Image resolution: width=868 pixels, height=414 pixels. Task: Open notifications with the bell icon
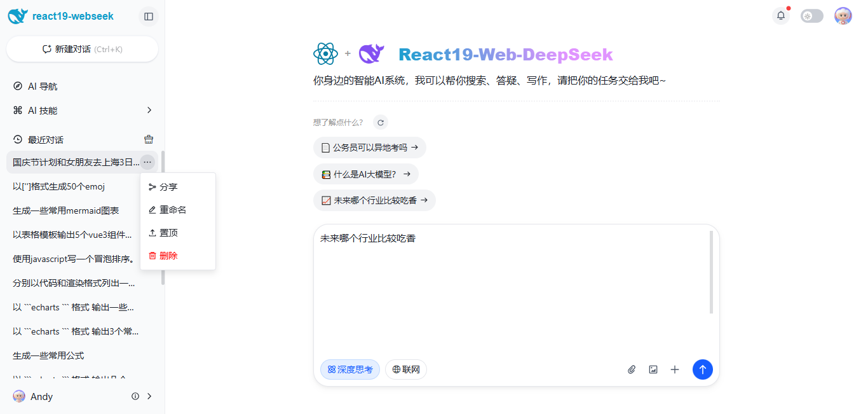(x=781, y=16)
